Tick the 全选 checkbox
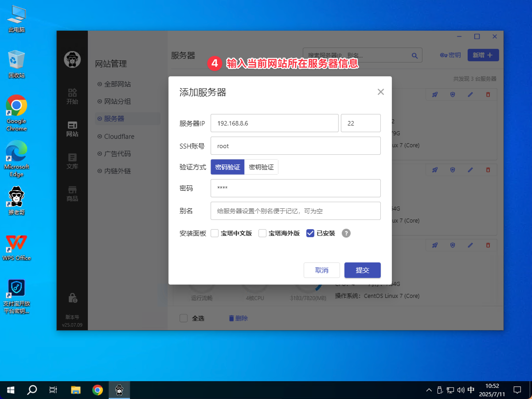 click(x=184, y=318)
